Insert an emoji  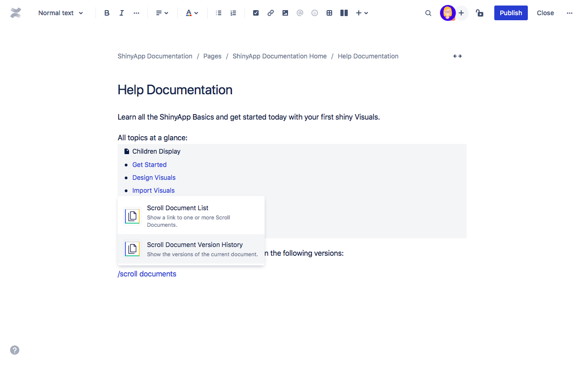(314, 13)
